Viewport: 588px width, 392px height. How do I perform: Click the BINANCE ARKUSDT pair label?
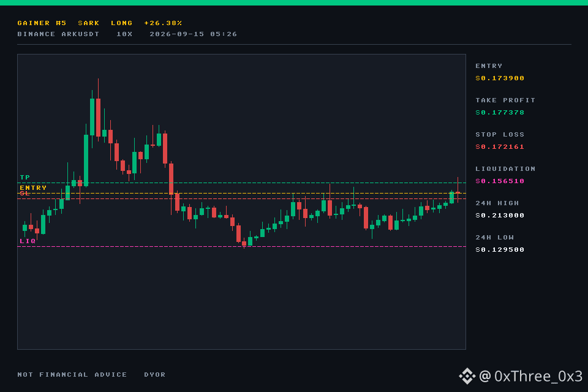(59, 34)
